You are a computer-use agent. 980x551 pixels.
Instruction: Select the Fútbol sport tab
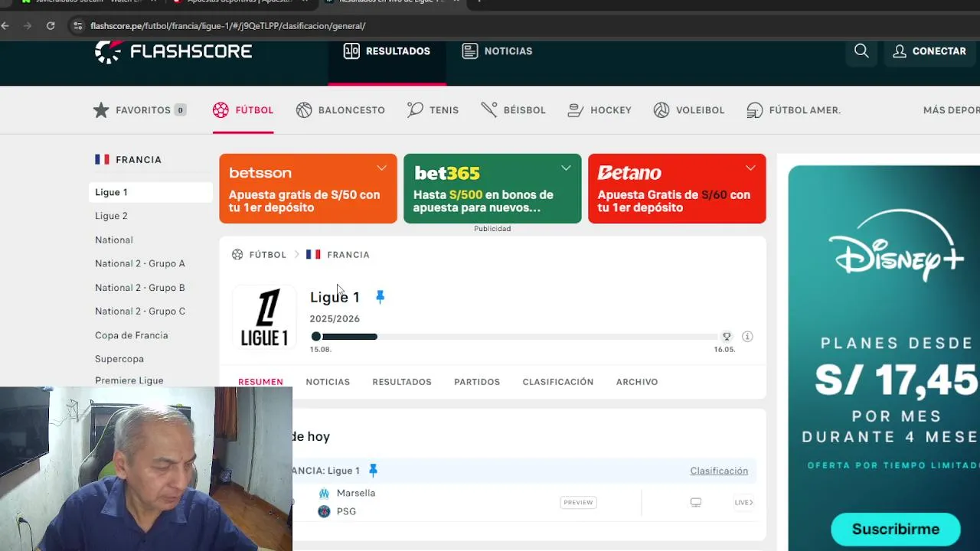[x=243, y=110]
